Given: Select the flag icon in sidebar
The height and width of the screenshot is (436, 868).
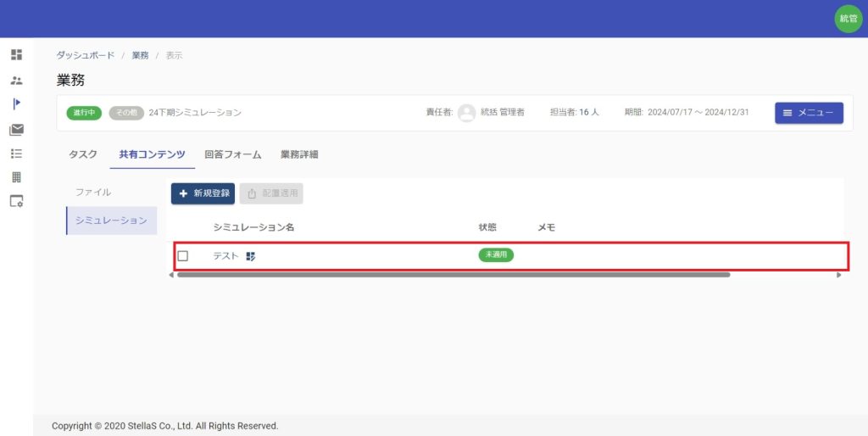Looking at the screenshot, I should 16,103.
